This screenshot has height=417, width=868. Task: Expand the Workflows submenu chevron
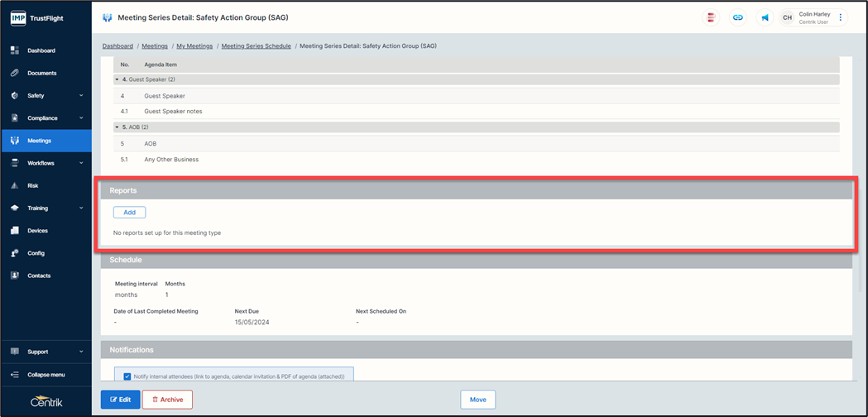[81, 163]
